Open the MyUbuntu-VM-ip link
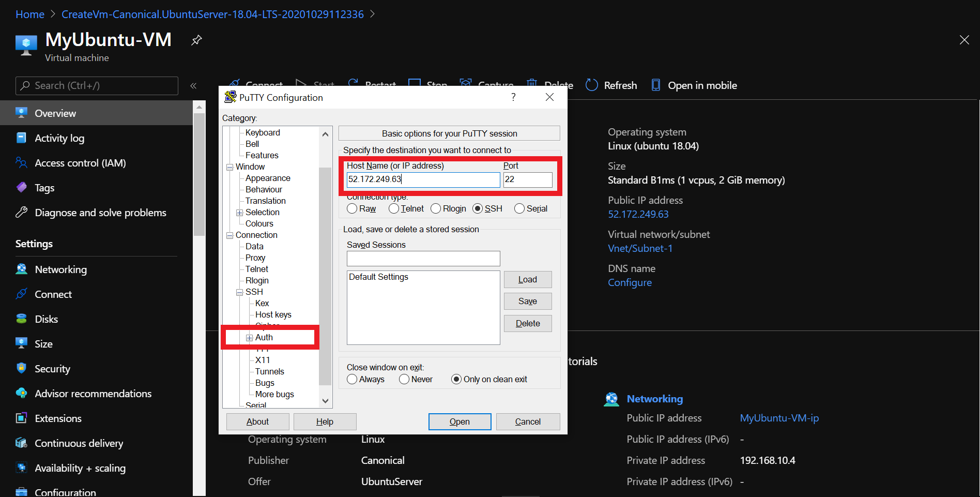The height and width of the screenshot is (497, 980). pos(779,418)
